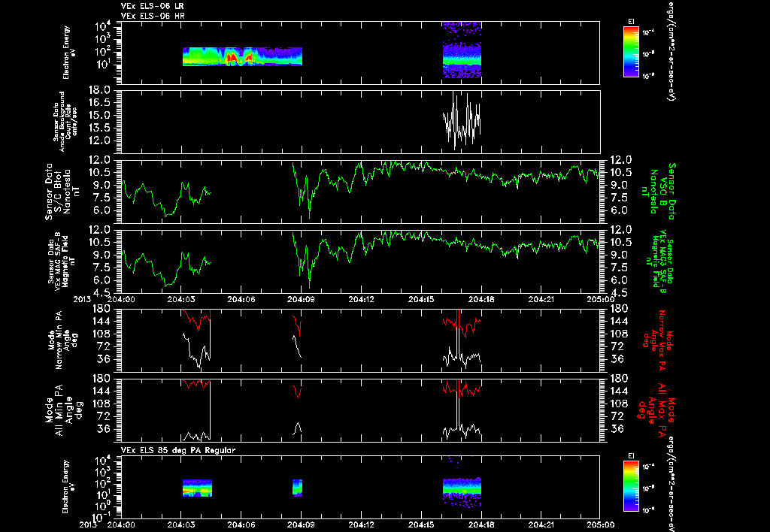
Task: Click the ergs/(cm**2-sr-sec-eV) units label beside ELS-06 color bar
Action: coord(670,50)
